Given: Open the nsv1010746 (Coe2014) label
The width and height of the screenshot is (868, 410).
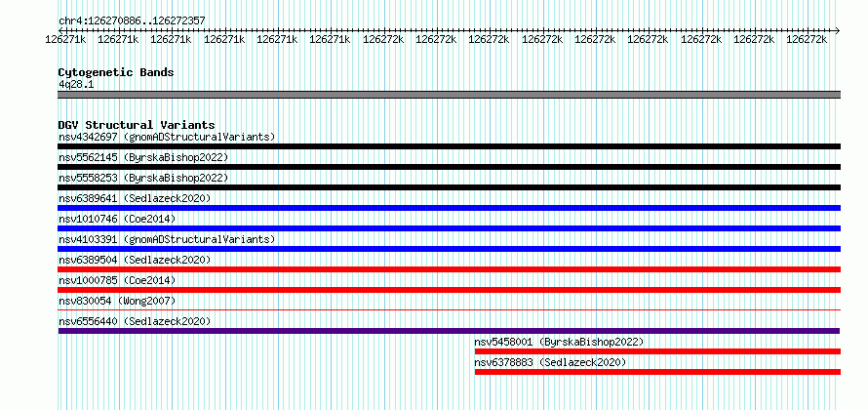Looking at the screenshot, I should (x=117, y=219).
